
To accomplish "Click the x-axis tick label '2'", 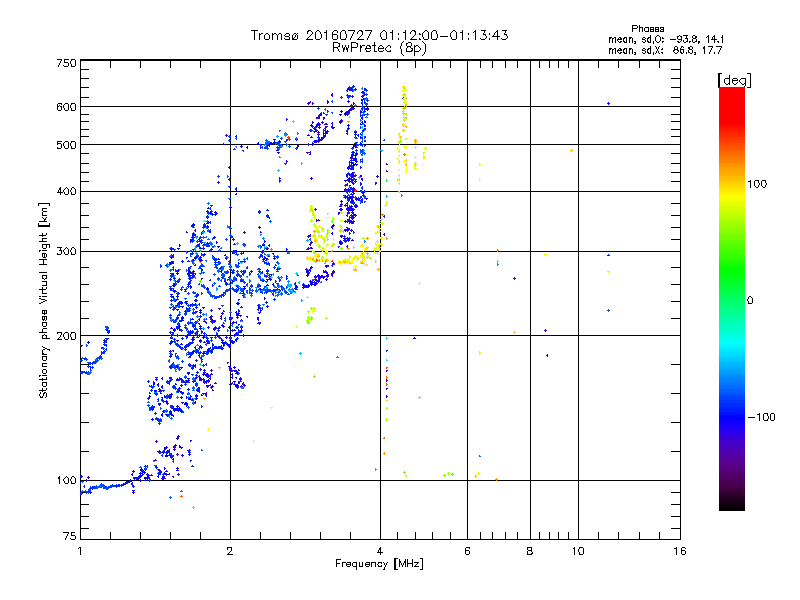I will point(230,551).
